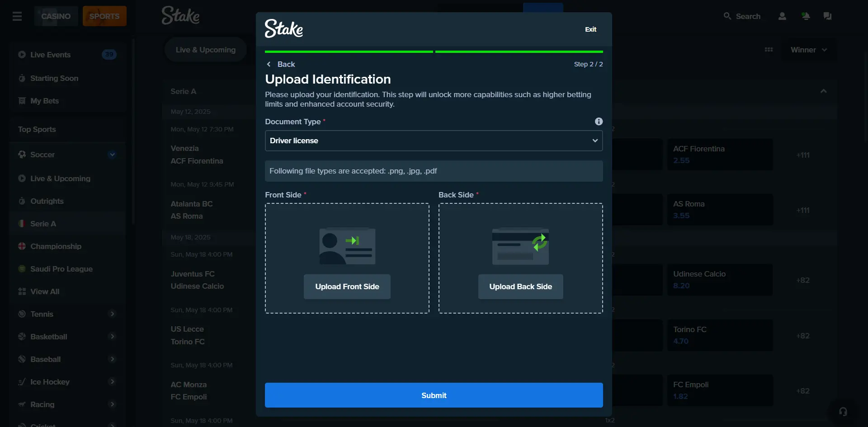Click the Basketball icon in sidebar
The height and width of the screenshot is (427, 868).
pyautogui.click(x=22, y=337)
